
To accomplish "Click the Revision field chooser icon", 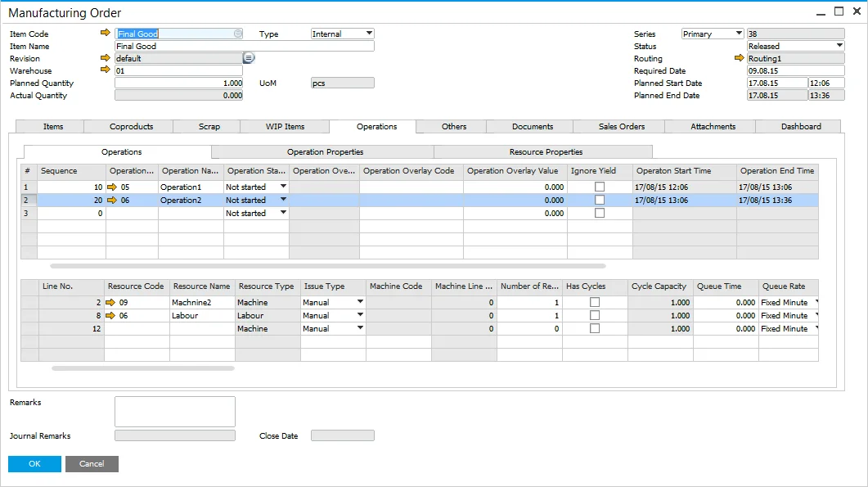I will pyautogui.click(x=249, y=58).
